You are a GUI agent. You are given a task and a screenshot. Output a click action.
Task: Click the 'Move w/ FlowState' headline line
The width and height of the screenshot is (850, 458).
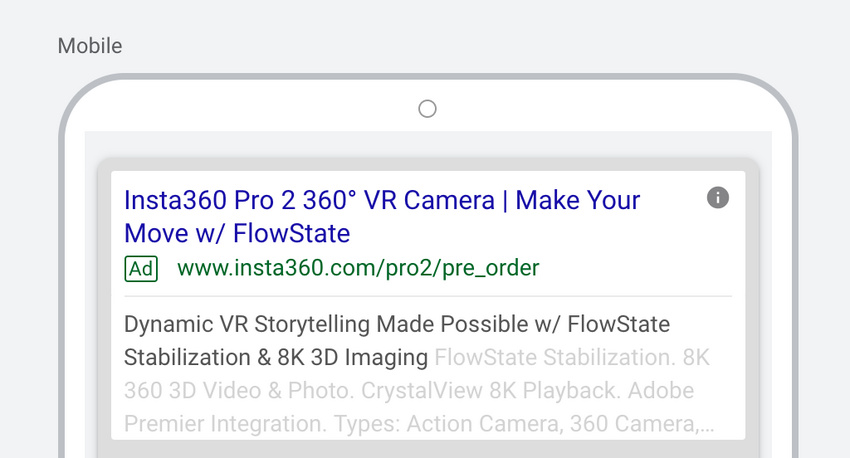pos(237,234)
